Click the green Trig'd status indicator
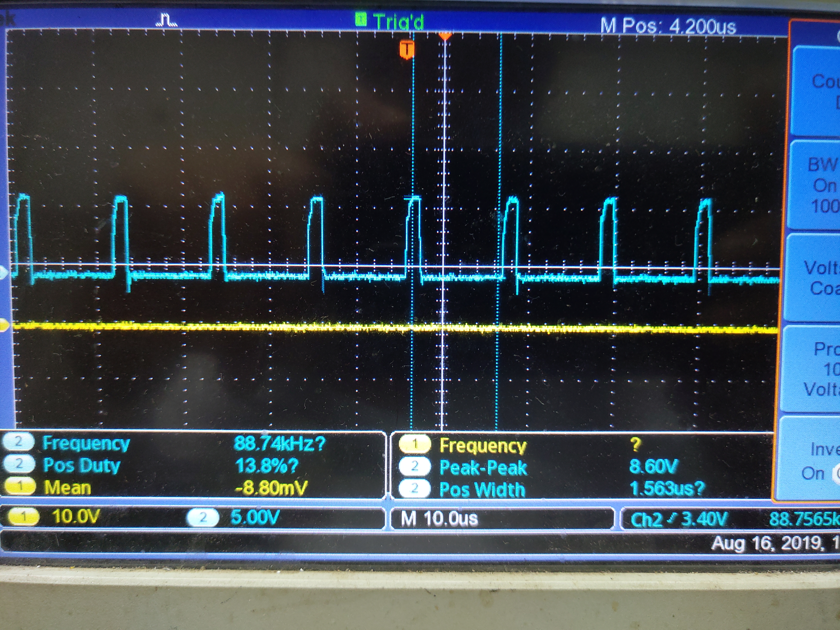Viewport: 840px width, 630px height. pyautogui.click(x=390, y=21)
